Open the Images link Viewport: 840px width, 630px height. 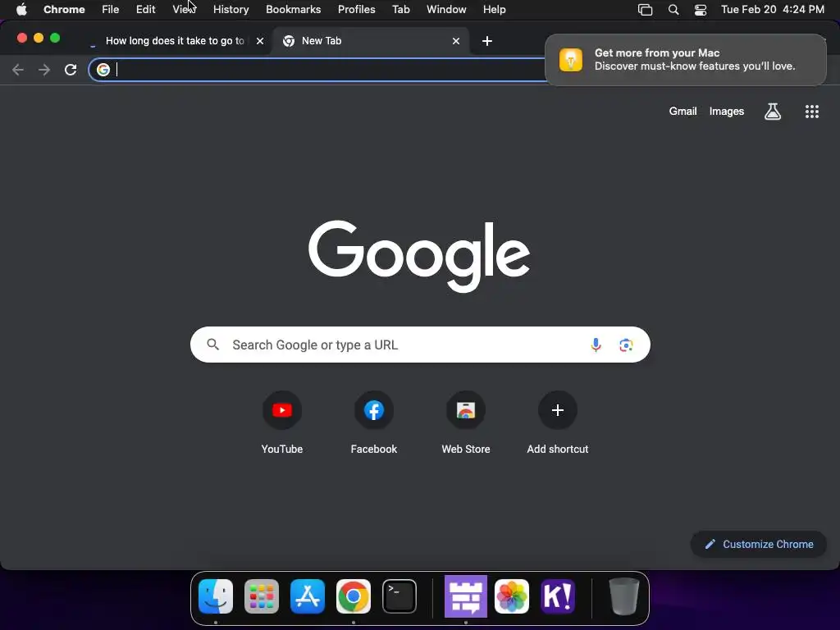727,112
